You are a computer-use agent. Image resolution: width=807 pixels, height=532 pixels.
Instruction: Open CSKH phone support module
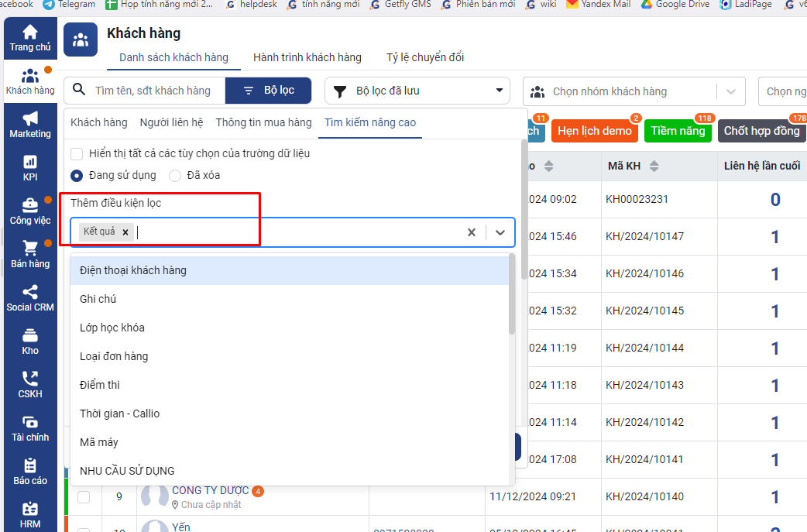click(29, 384)
